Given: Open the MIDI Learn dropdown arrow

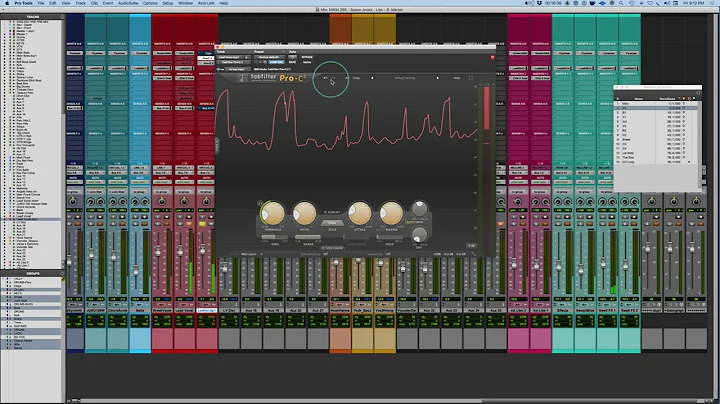Looking at the screenshot, I should click(261, 254).
